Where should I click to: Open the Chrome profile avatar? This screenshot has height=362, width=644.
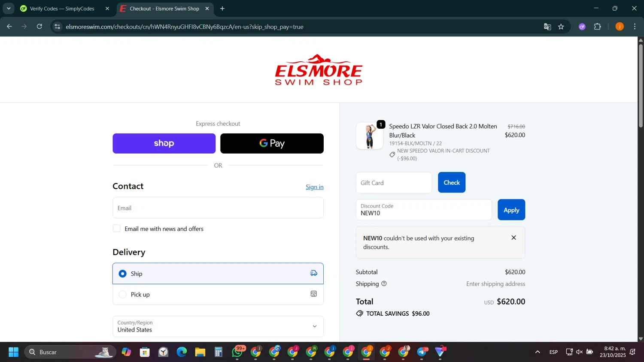(x=620, y=27)
